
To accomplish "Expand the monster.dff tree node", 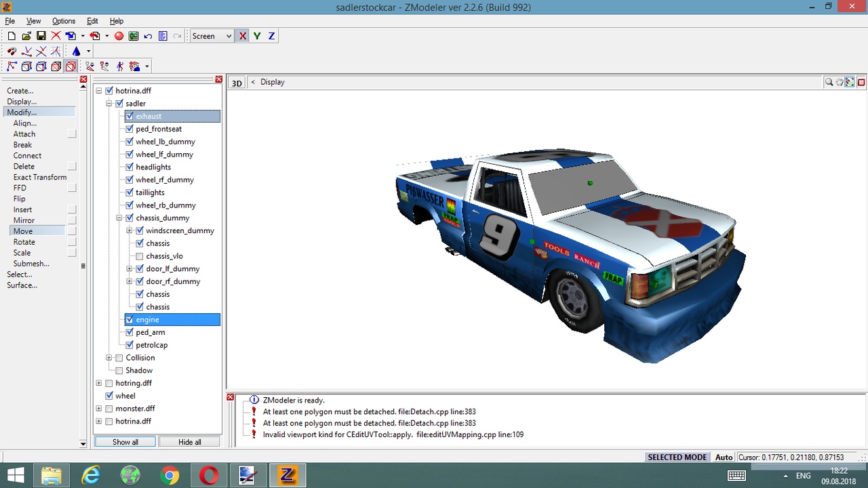I will (x=99, y=409).
